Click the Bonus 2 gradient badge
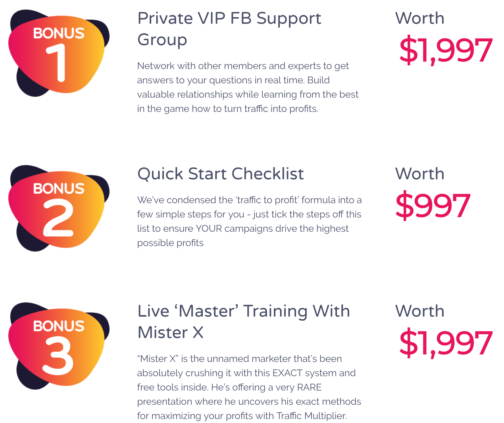This screenshot has height=423, width=504. (58, 209)
